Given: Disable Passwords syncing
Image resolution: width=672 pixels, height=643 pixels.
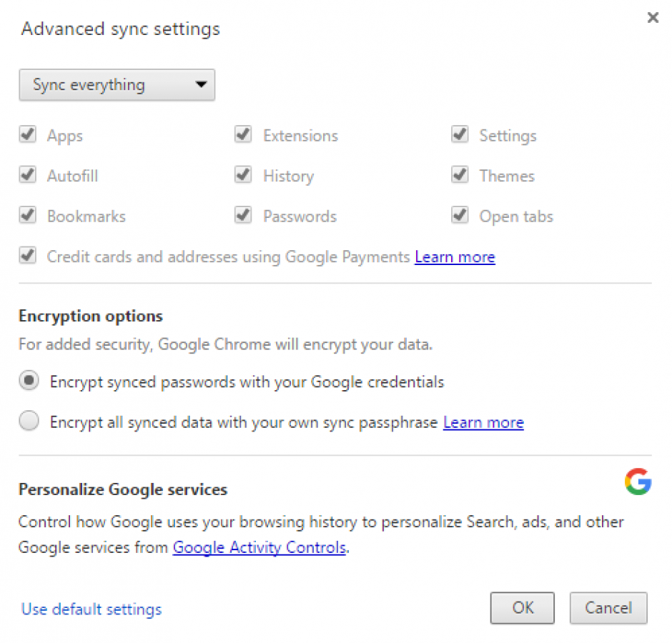Looking at the screenshot, I should click(x=243, y=216).
